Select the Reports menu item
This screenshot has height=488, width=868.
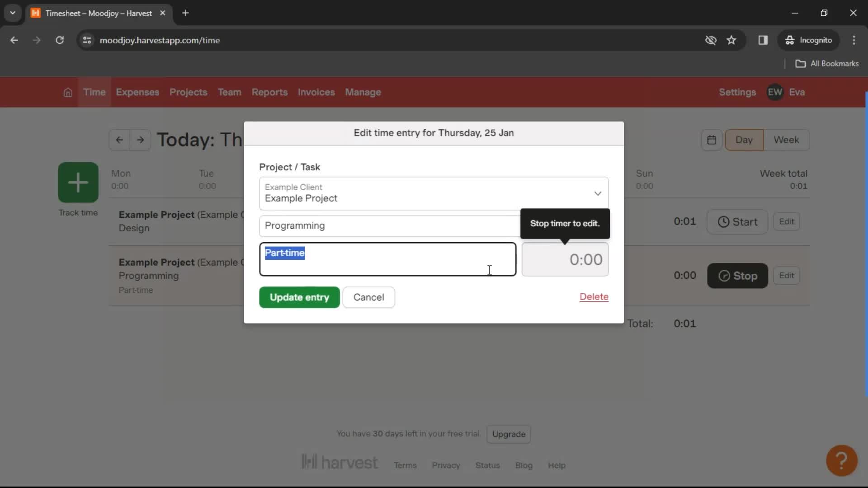click(269, 92)
